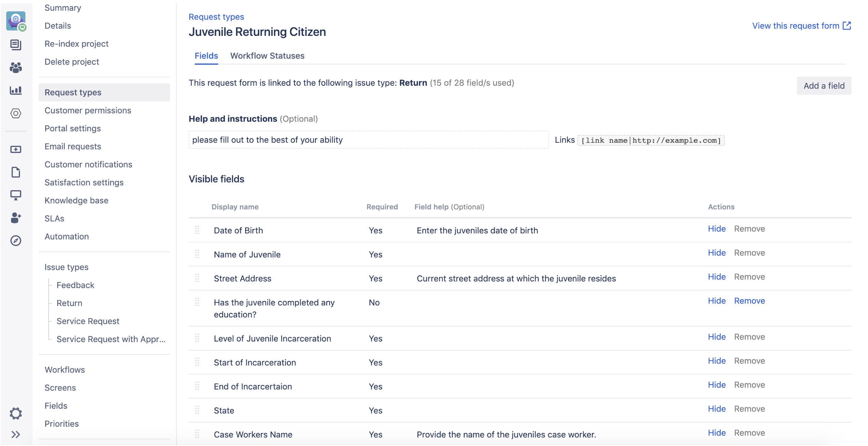The image size is (868, 446).
Task: Select Service Request with Approvals issue type
Action: point(111,339)
